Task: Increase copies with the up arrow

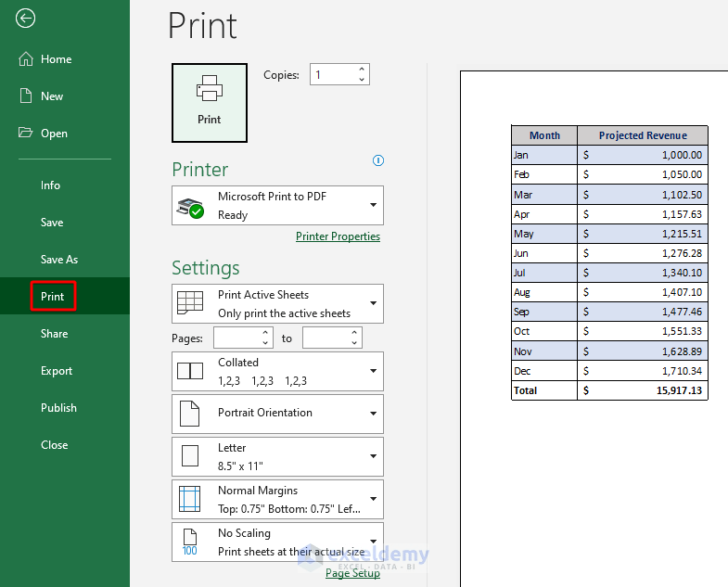Action: pyautogui.click(x=362, y=70)
